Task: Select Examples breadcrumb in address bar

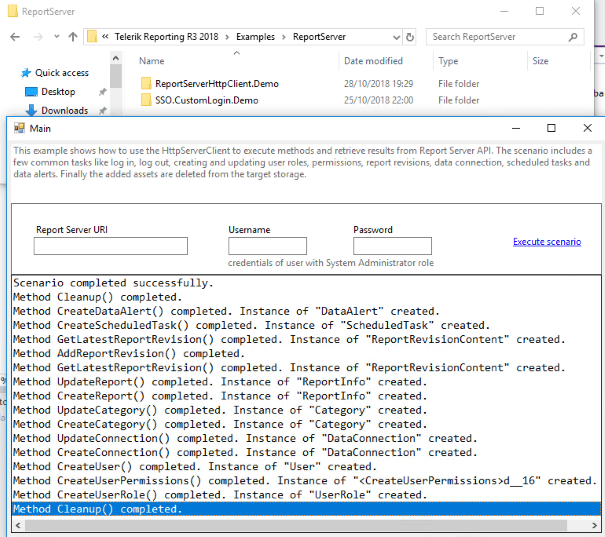Action: 255,37
